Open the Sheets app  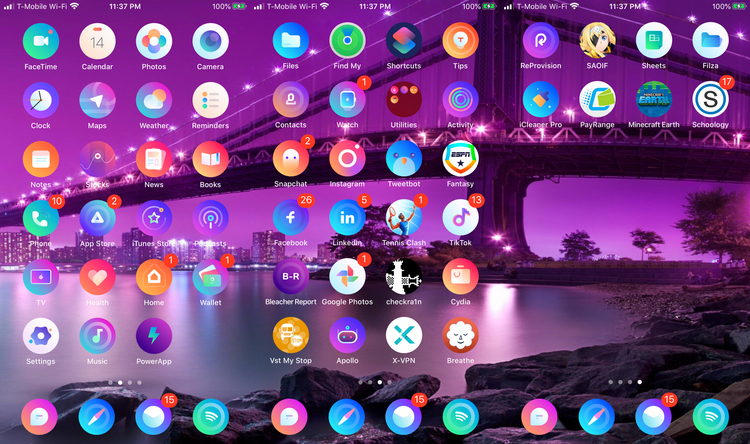(654, 41)
